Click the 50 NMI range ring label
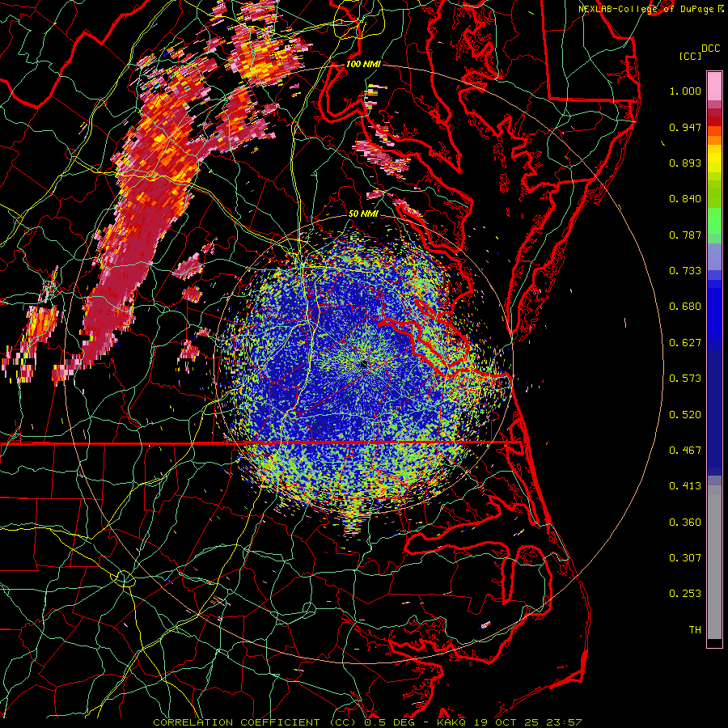728x728 pixels. click(x=363, y=214)
